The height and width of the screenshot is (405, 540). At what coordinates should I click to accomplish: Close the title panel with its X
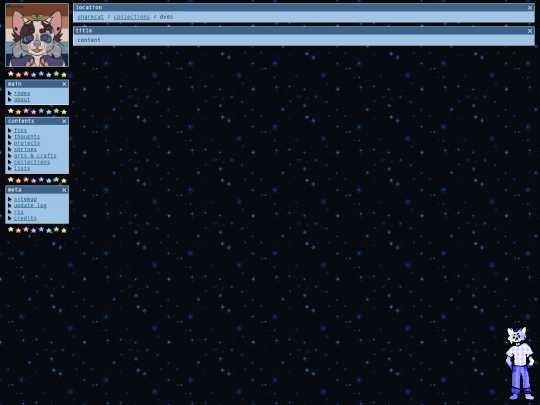(x=530, y=31)
